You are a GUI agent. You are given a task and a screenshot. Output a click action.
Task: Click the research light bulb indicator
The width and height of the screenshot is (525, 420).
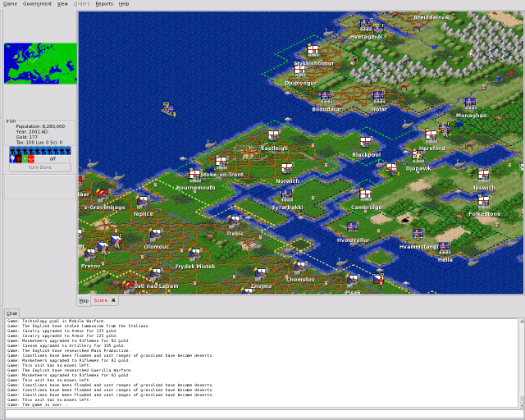point(12,159)
